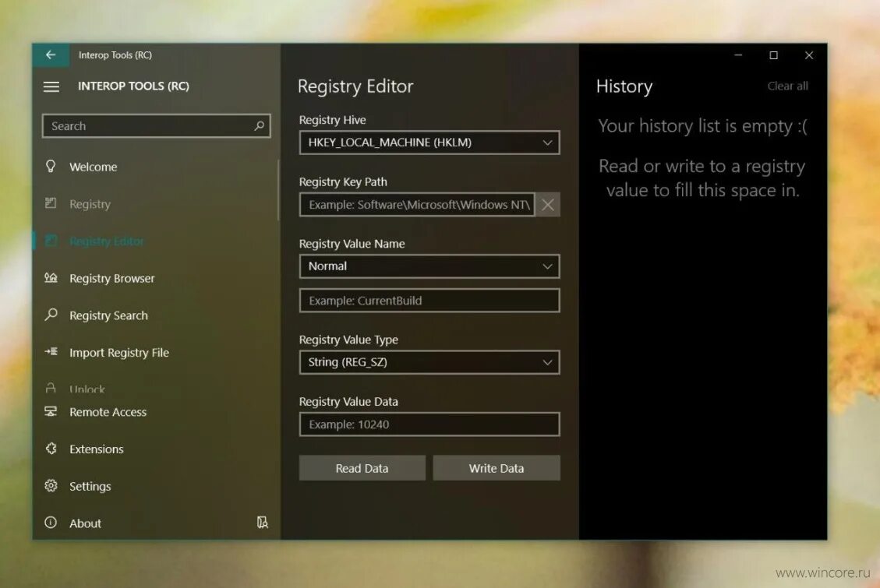Click the Extensions puzzle icon
This screenshot has width=880, height=588.
[x=50, y=449]
